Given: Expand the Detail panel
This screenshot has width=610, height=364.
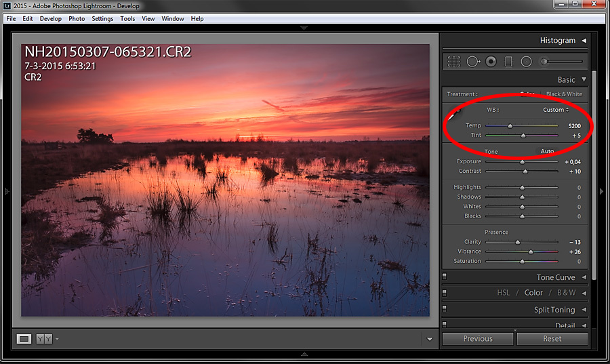Looking at the screenshot, I should [x=584, y=325].
